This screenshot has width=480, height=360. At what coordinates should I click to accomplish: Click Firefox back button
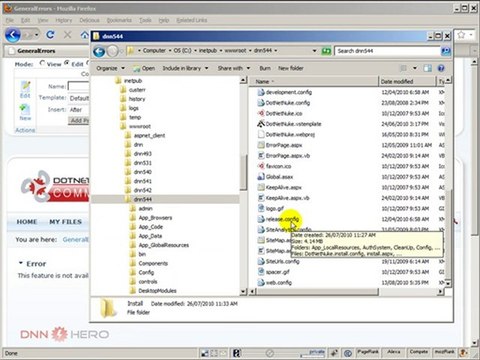pyautogui.click(x=13, y=35)
